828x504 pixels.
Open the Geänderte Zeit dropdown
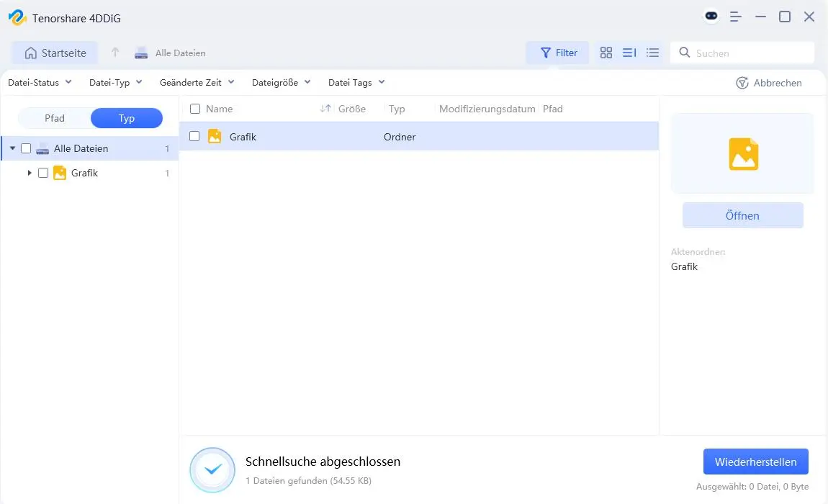click(x=196, y=82)
